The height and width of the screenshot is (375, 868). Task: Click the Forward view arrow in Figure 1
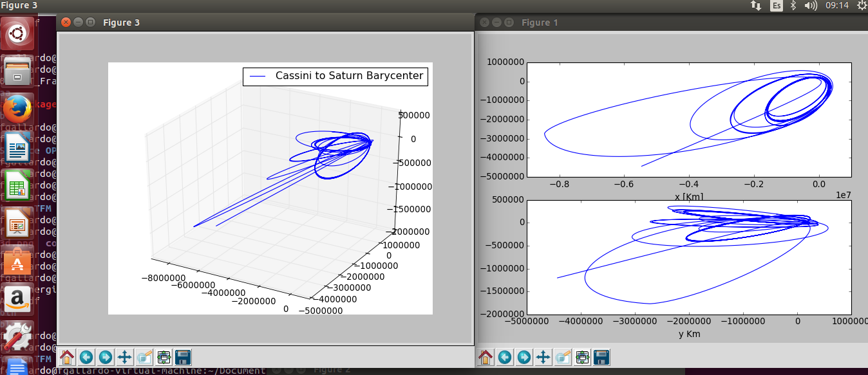coord(524,357)
